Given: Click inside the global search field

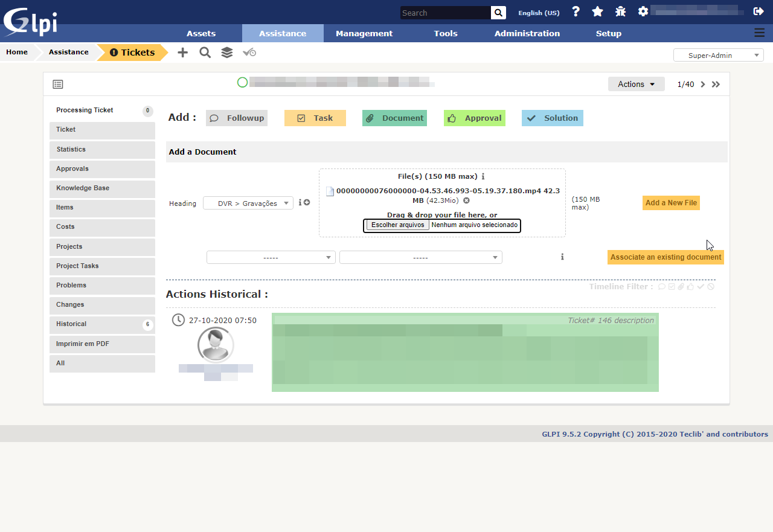Looking at the screenshot, I should click(445, 12).
